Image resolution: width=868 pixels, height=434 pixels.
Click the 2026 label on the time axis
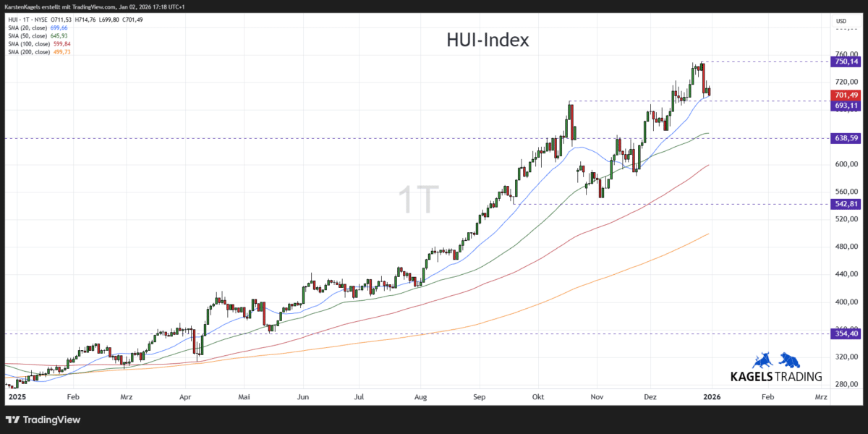pos(712,396)
